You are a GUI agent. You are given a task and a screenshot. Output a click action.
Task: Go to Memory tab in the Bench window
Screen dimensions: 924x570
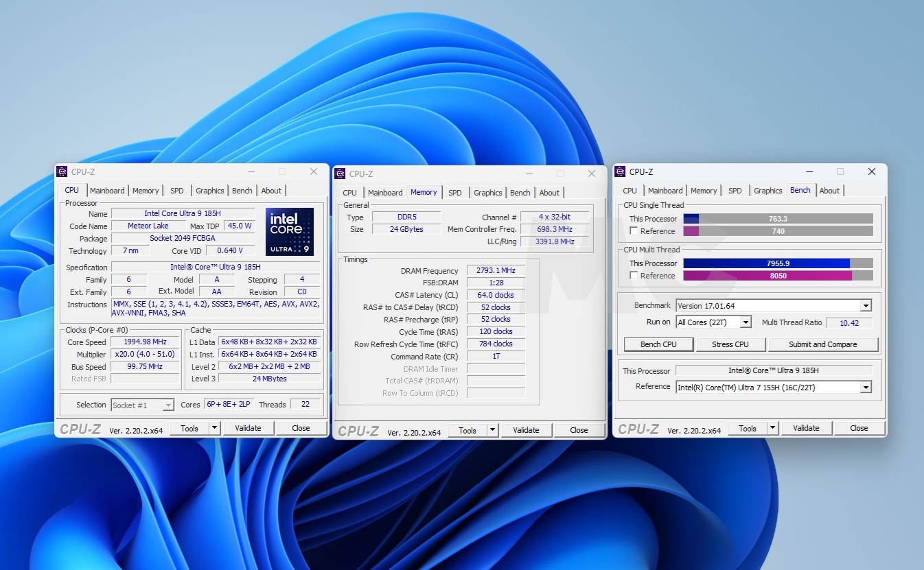(704, 191)
